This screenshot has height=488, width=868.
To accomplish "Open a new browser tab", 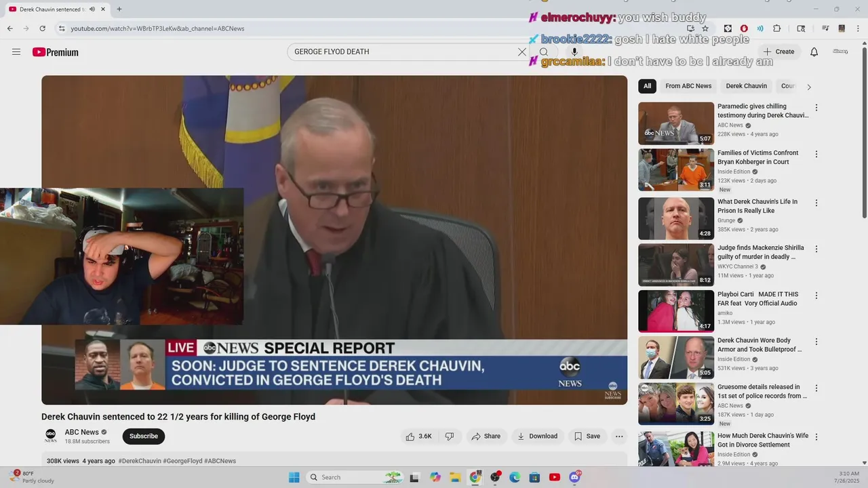I will pyautogui.click(x=119, y=9).
